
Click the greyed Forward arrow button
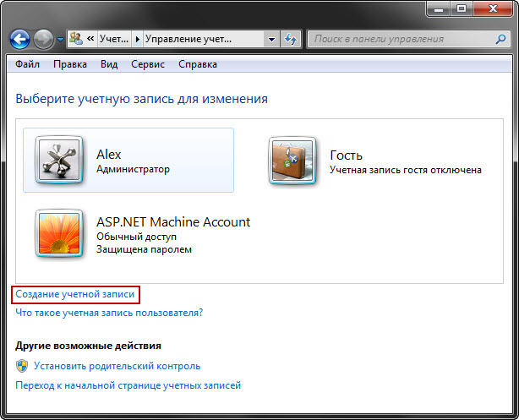pyautogui.click(x=44, y=40)
